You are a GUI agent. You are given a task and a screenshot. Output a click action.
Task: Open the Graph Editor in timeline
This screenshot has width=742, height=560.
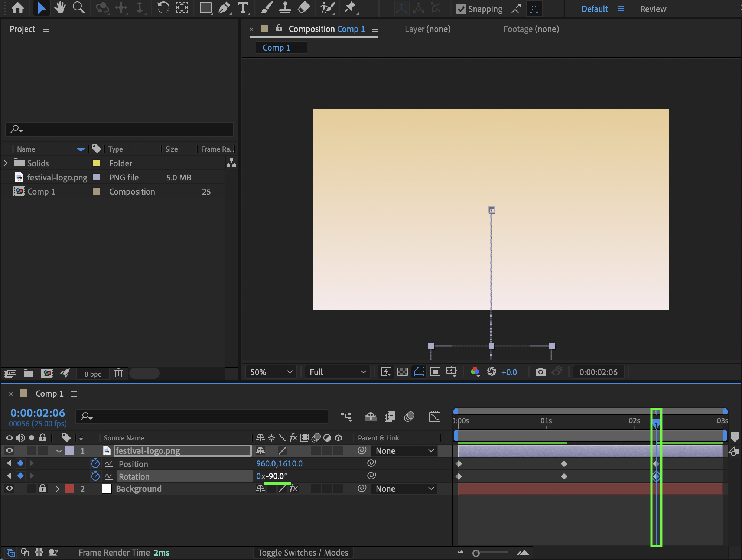[x=434, y=417]
